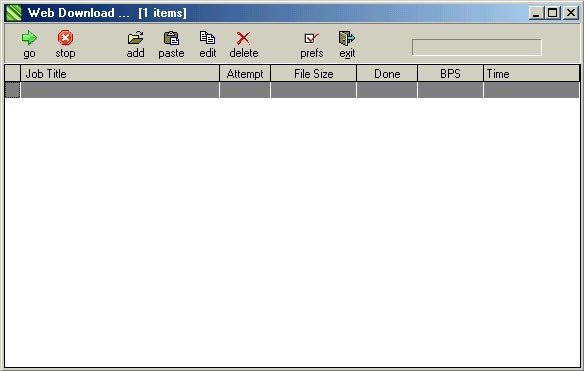Sort by the Attempt column header

coord(245,74)
